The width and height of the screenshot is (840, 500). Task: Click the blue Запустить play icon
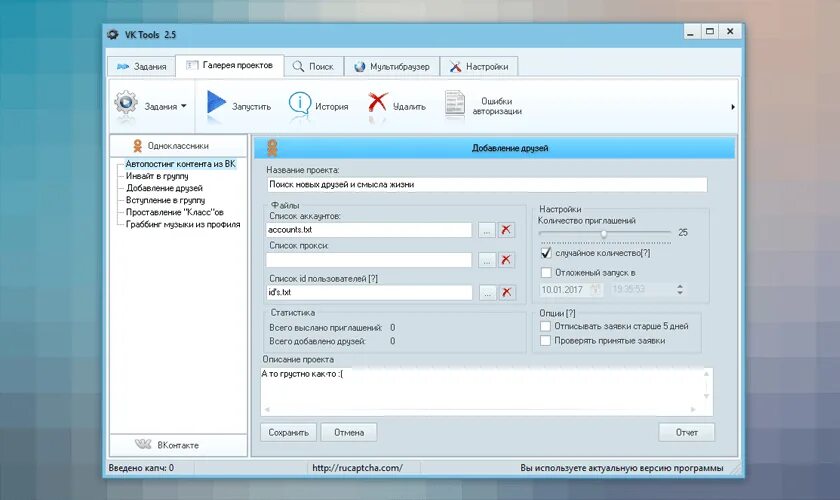(216, 102)
